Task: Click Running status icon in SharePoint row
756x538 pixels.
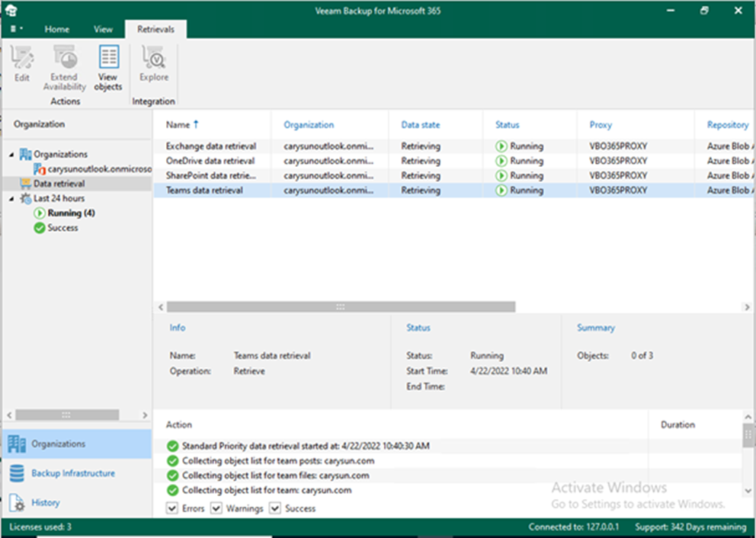Action: coord(501,175)
